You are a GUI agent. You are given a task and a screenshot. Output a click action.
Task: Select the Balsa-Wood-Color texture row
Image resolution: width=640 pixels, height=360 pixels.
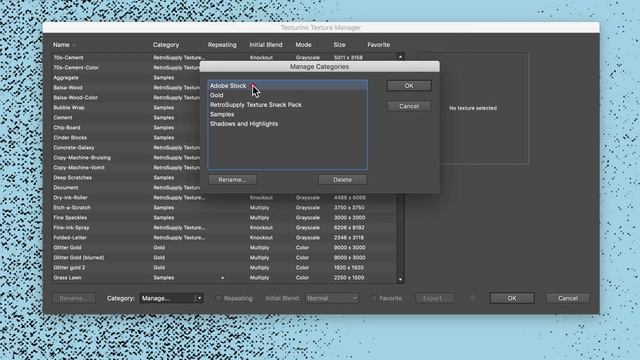(x=224, y=98)
